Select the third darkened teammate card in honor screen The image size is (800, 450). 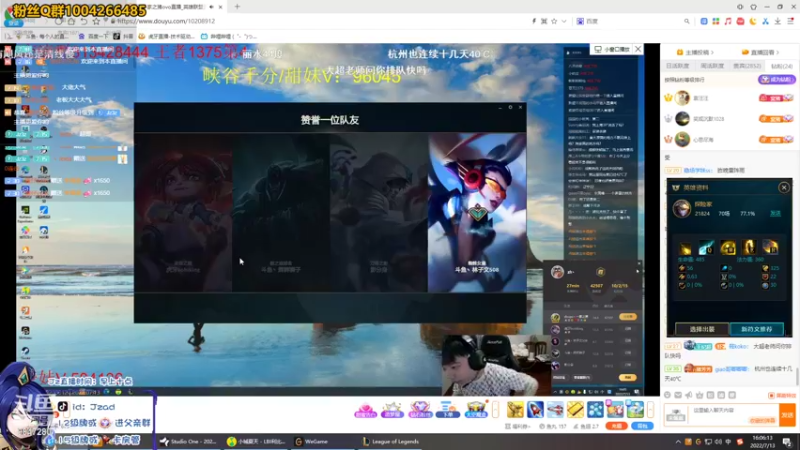(379, 212)
